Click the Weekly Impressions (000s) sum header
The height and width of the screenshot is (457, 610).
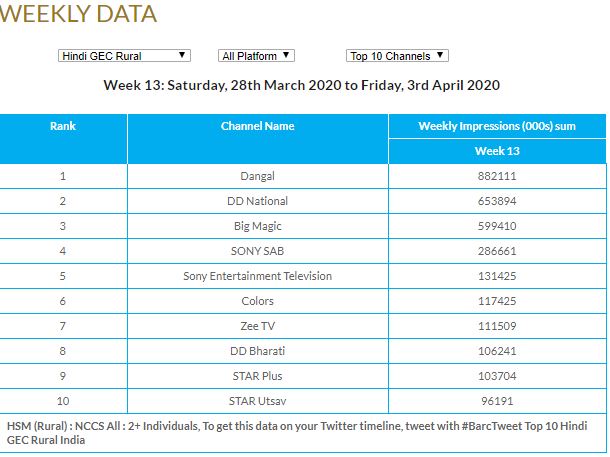[x=496, y=127]
